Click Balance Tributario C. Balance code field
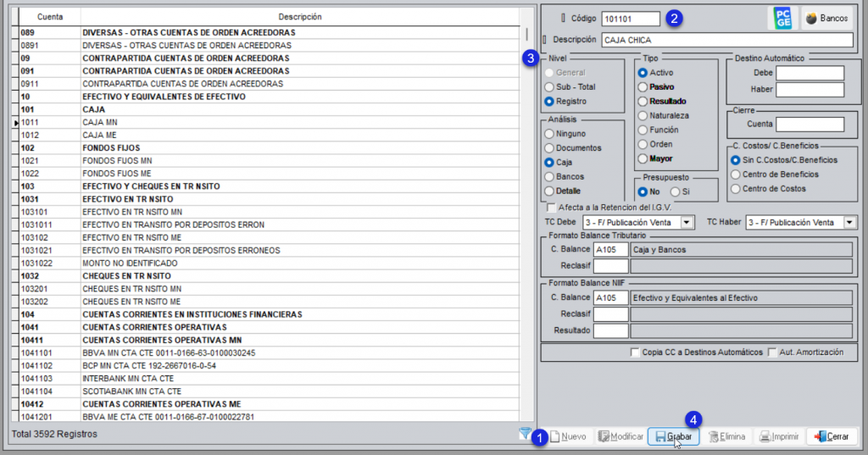 610,250
